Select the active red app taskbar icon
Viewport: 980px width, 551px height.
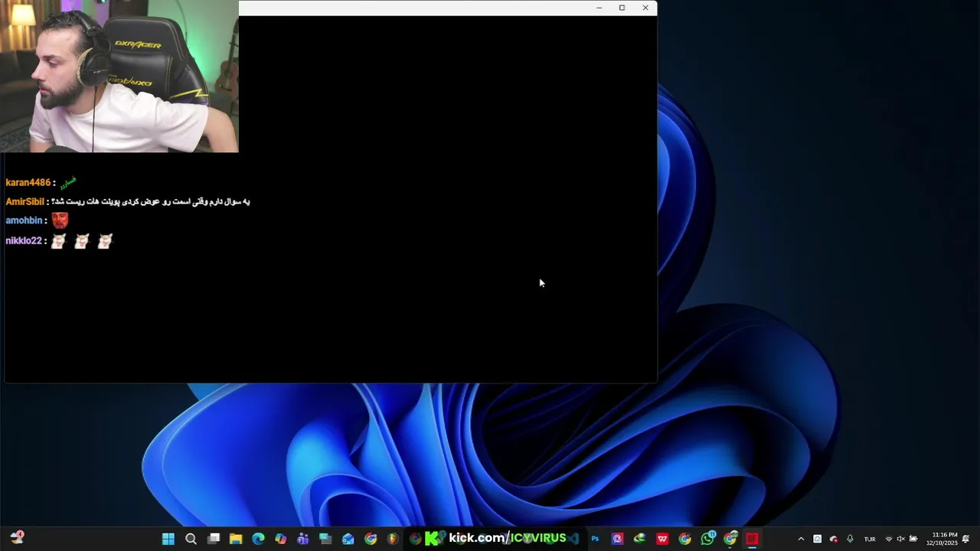coord(753,539)
